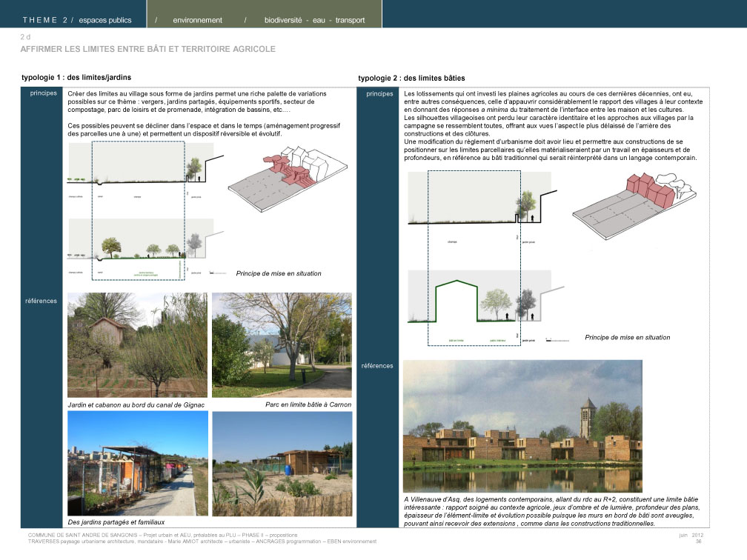
Task: Click the "principes" label of typologie 1
Action: coord(43,93)
